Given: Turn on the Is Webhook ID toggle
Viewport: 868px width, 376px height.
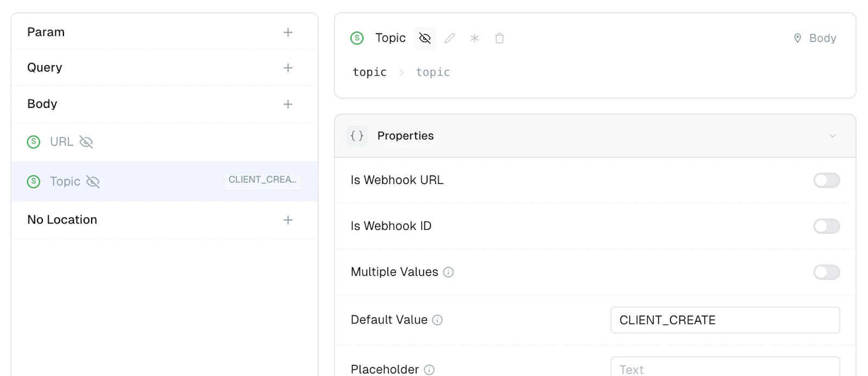Looking at the screenshot, I should 826,226.
